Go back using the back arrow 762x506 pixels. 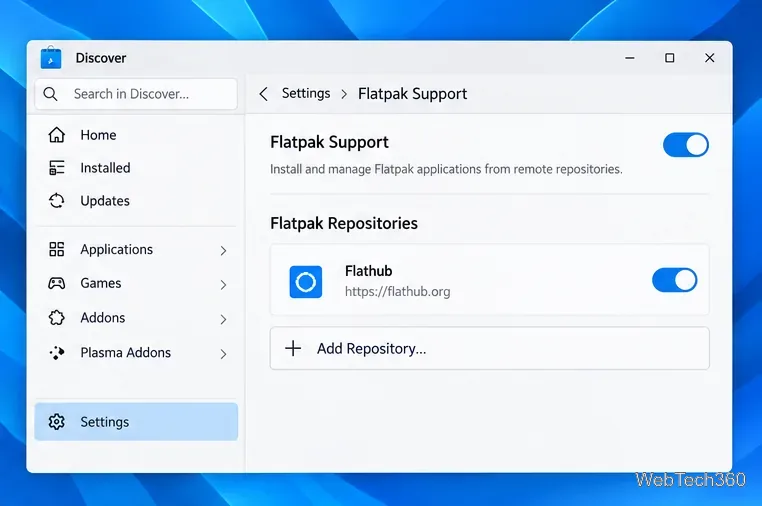tap(263, 94)
